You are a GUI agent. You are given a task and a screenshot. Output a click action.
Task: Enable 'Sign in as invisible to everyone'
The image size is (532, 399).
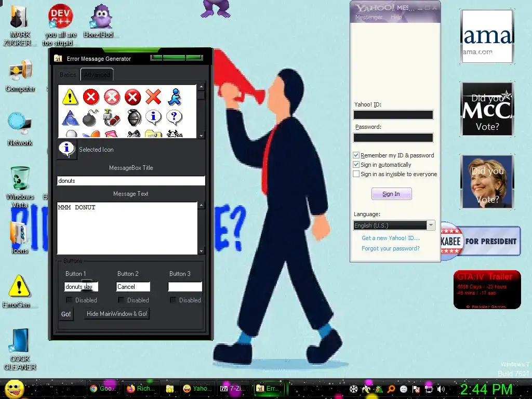356,174
